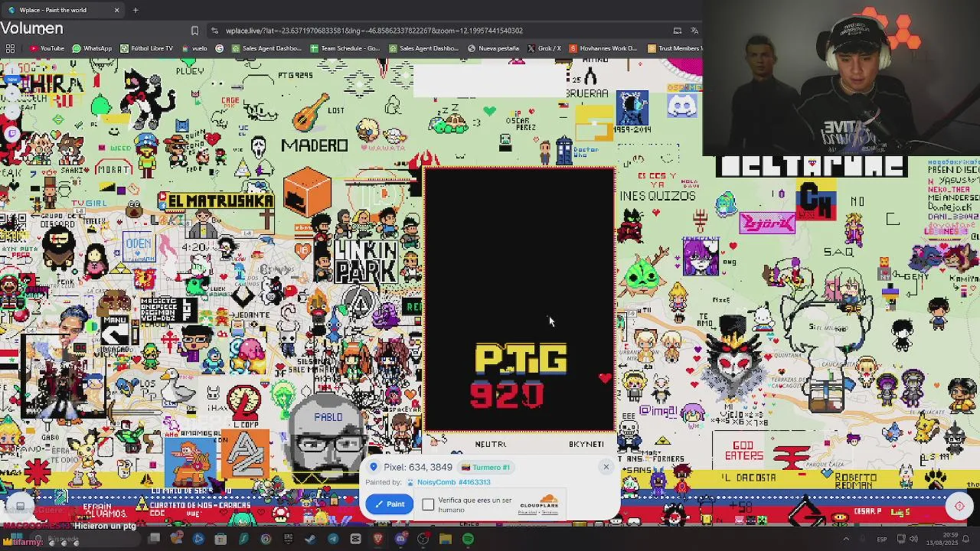Open the Cloudflare Términos link
The width and height of the screenshot is (980, 551).
(549, 512)
